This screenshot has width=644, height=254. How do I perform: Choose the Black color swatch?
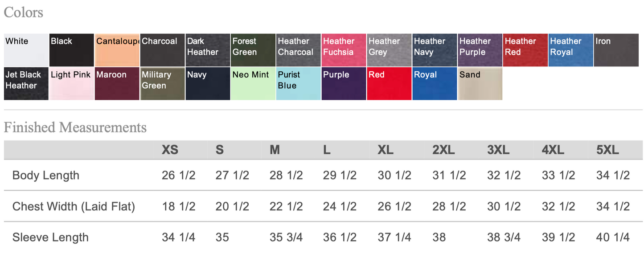[72, 50]
